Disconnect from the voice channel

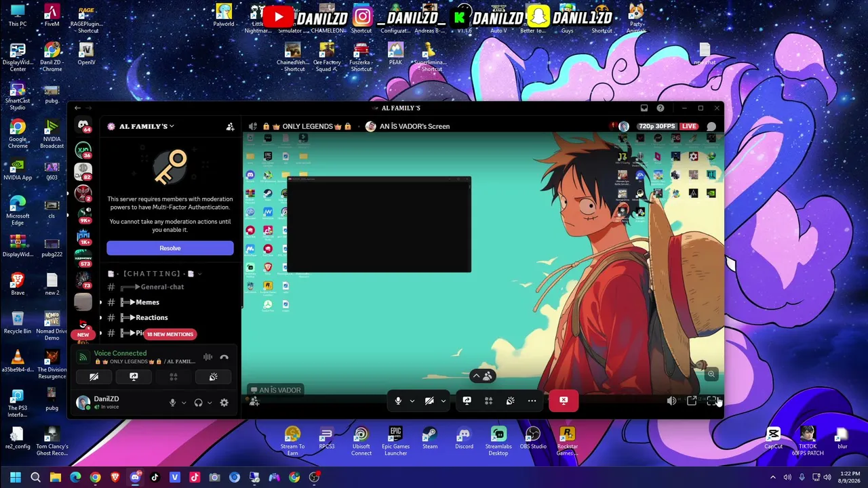click(224, 357)
